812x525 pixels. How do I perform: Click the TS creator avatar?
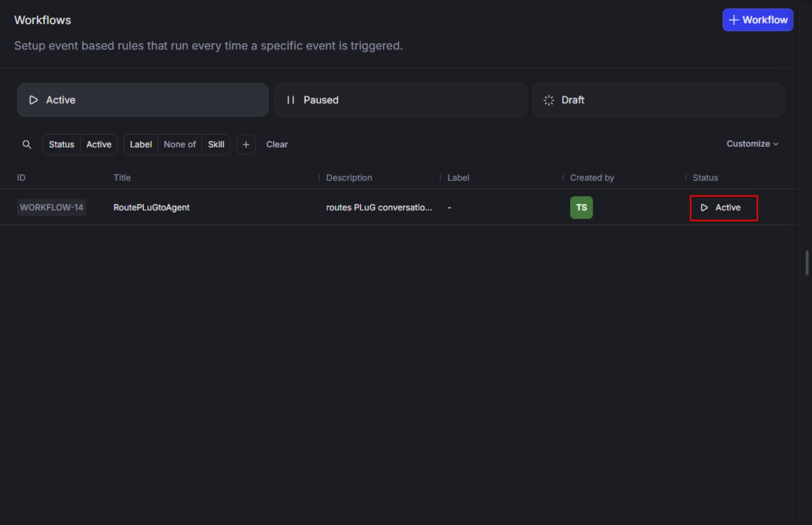pyautogui.click(x=581, y=208)
